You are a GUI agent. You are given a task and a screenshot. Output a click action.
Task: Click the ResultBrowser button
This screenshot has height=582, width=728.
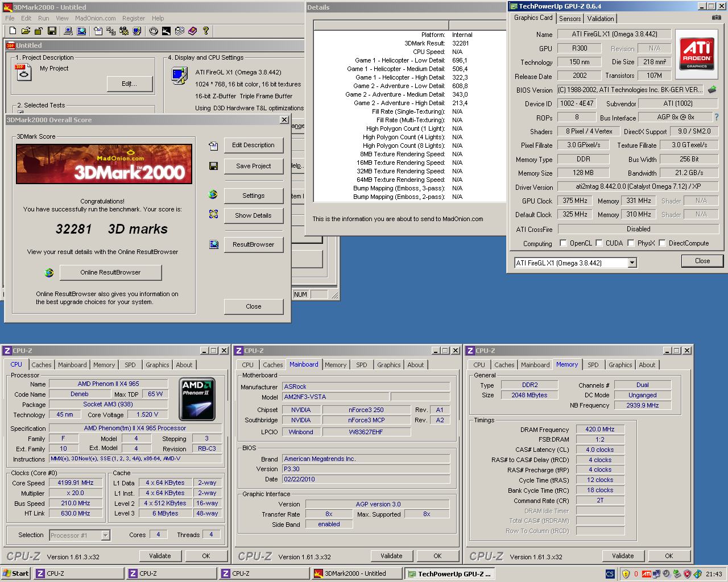pos(254,245)
